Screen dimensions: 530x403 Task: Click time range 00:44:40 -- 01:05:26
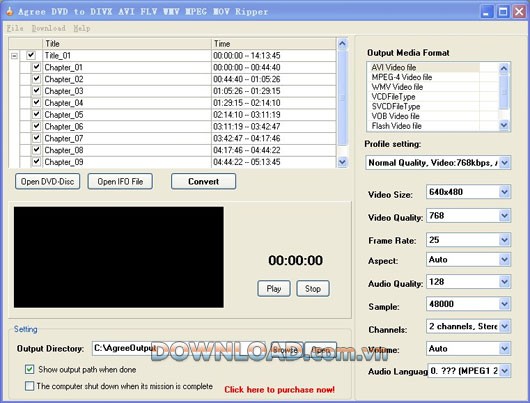click(247, 79)
